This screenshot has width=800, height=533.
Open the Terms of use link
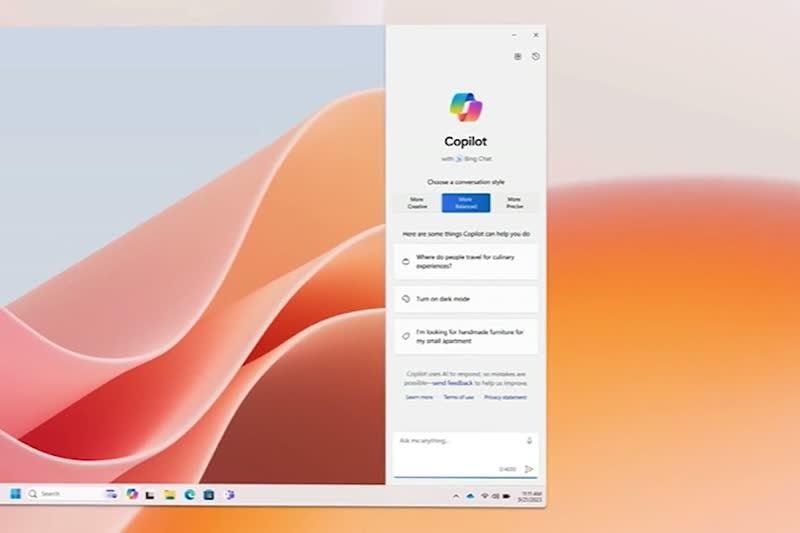pyautogui.click(x=459, y=397)
